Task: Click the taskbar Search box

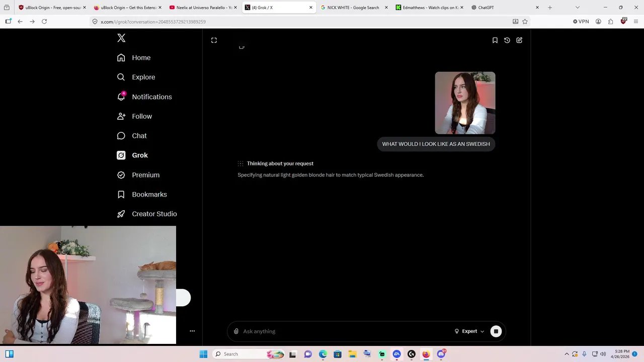Action: 250,354
